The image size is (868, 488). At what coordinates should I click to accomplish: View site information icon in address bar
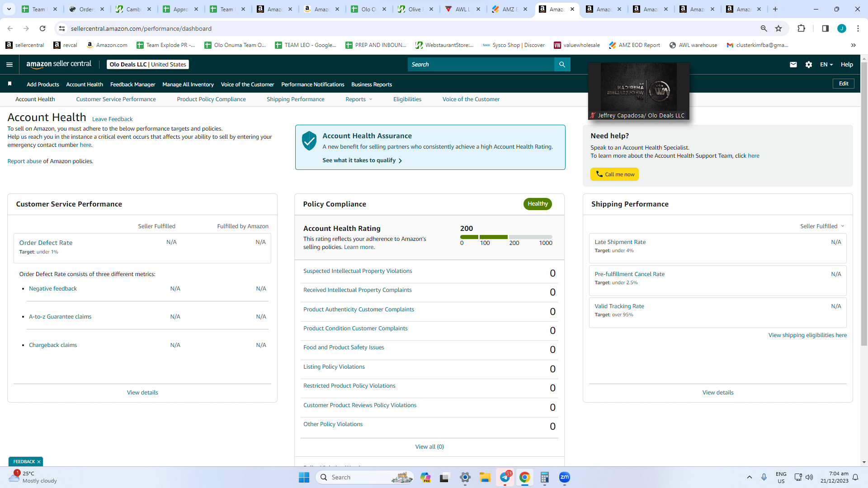pos(62,28)
